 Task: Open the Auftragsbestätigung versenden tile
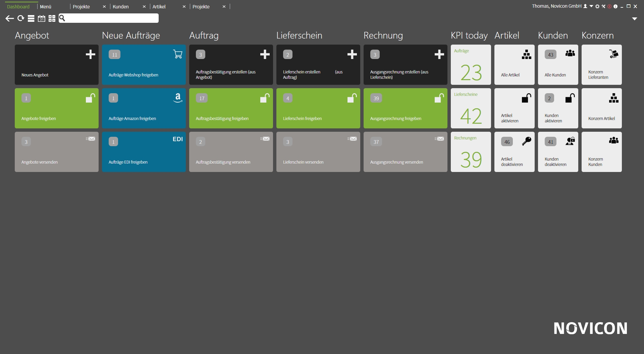(x=231, y=152)
